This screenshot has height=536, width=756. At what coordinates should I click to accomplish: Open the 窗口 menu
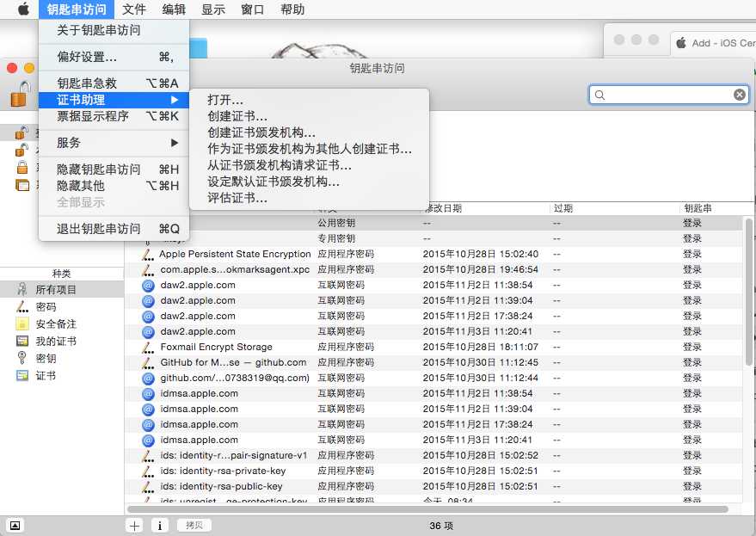point(253,9)
